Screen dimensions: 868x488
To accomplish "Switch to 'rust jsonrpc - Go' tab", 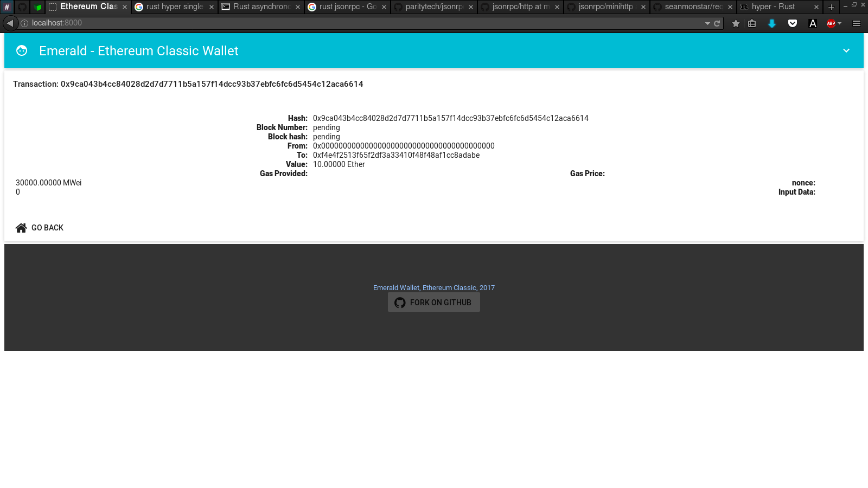I will point(347,7).
